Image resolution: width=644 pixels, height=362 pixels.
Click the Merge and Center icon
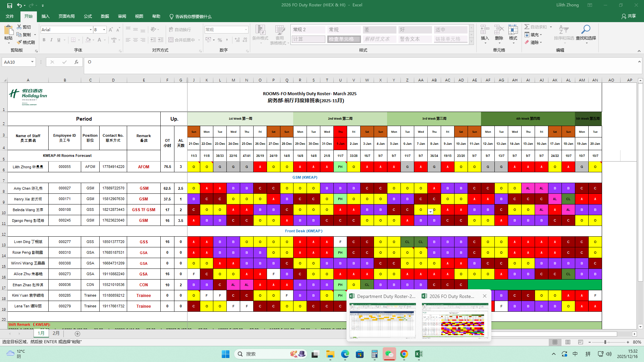[171, 40]
